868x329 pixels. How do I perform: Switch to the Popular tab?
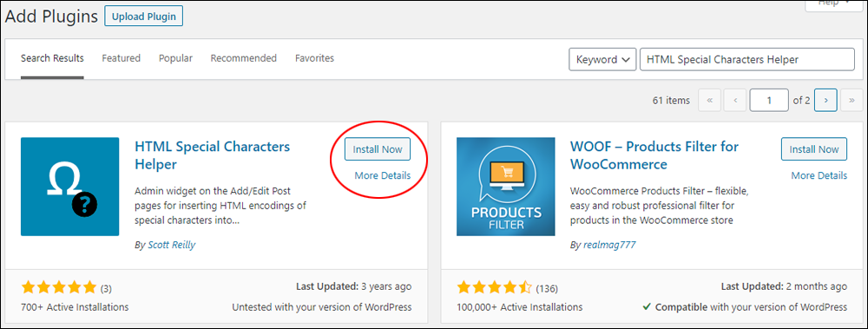[x=175, y=58]
